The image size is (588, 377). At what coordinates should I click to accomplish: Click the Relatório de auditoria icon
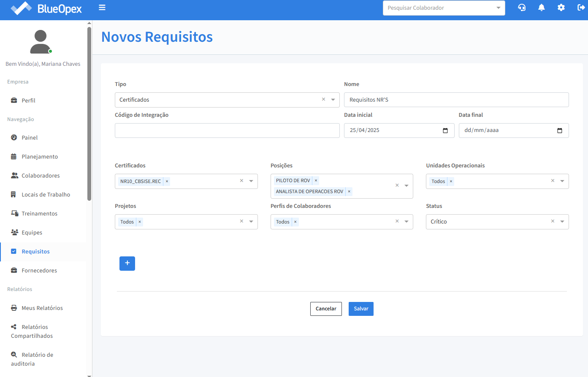click(x=14, y=355)
